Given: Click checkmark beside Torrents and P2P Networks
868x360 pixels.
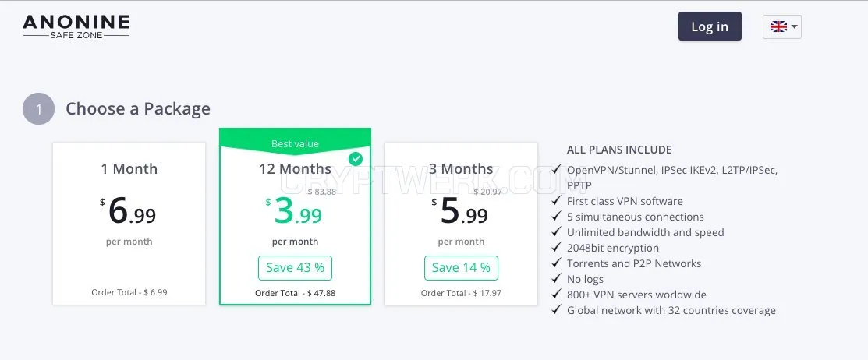Looking at the screenshot, I should 557,263.
